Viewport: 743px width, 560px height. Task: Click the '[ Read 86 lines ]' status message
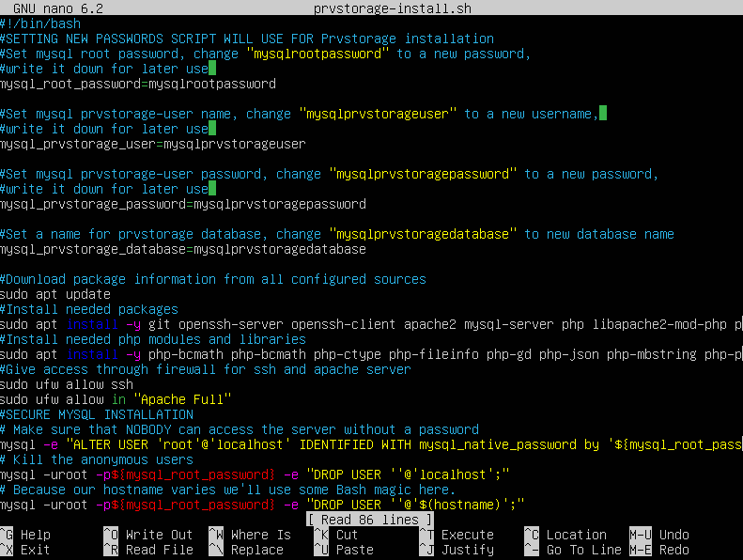click(369, 520)
